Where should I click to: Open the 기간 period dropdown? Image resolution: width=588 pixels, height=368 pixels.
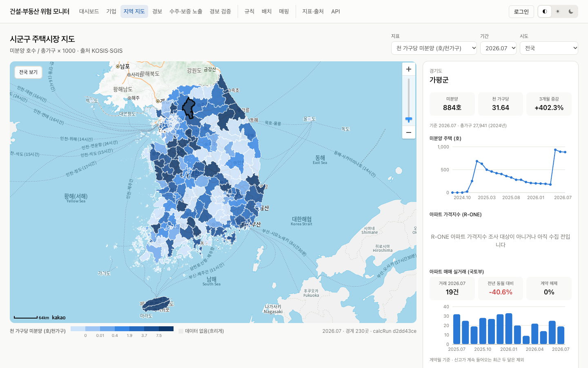498,48
